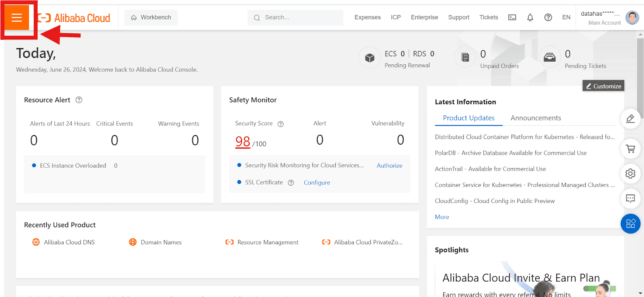
Task: Click the Alerts of Last 24 Hours count
Action: pyautogui.click(x=34, y=140)
